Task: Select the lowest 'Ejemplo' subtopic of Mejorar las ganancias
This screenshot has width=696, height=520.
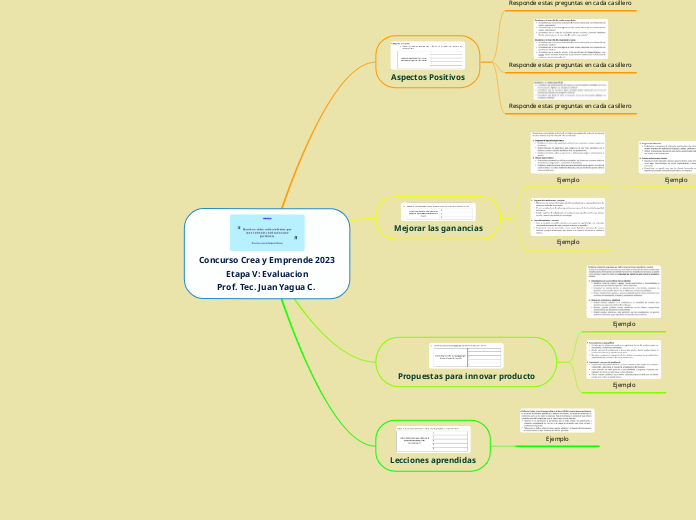Action: (568, 242)
